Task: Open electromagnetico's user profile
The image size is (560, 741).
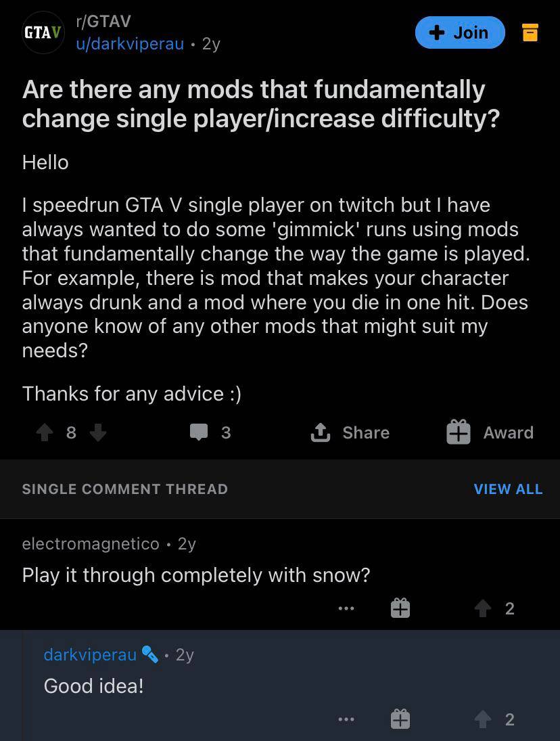Action: 91,543
